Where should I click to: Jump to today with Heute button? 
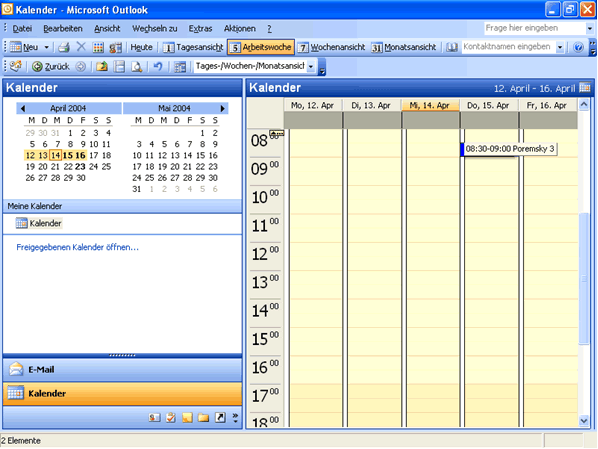[141, 47]
